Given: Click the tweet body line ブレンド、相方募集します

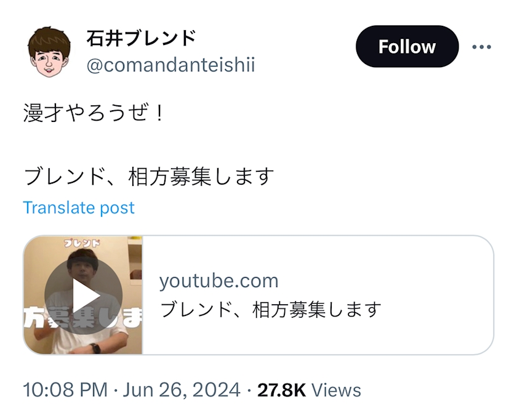Looking at the screenshot, I should [x=148, y=177].
